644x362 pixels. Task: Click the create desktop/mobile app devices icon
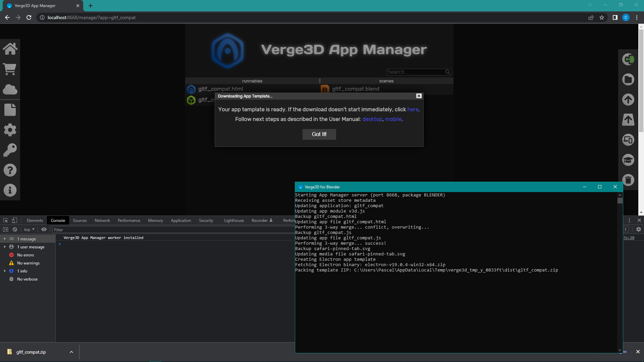point(628,140)
